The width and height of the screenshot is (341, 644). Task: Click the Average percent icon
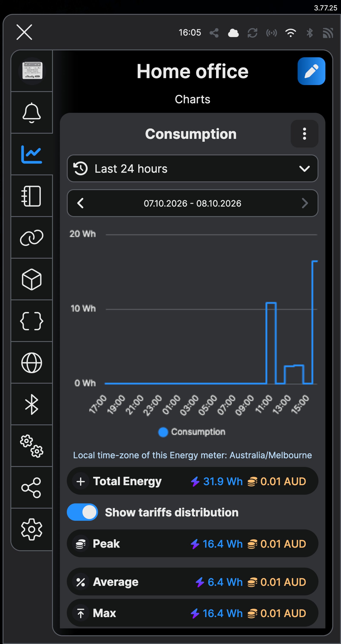click(81, 582)
